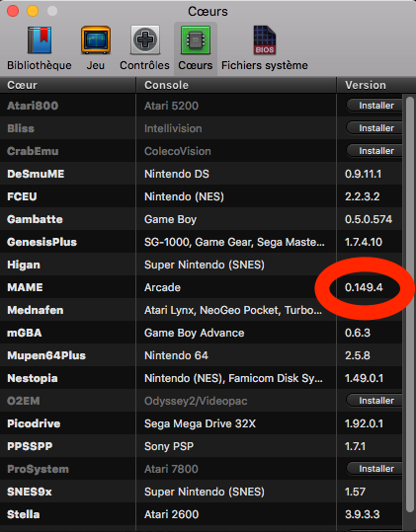Open the Fichiers système BIOS pane

pos(265,48)
